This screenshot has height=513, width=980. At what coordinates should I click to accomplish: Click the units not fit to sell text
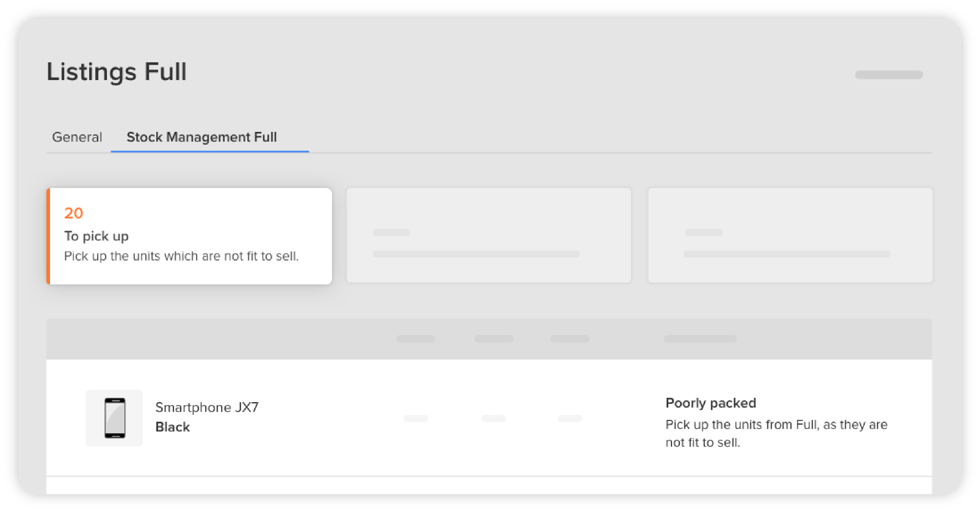[x=181, y=256]
